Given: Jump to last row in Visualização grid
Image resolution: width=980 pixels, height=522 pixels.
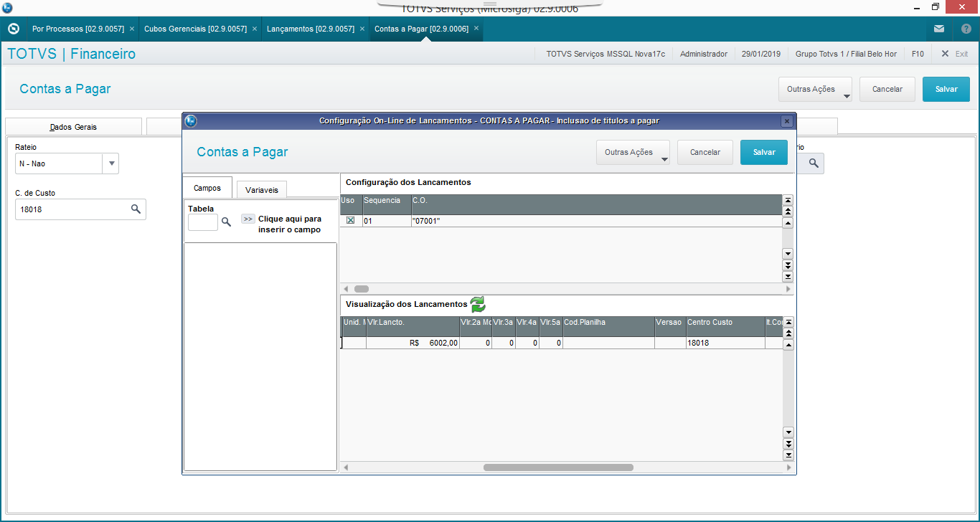Looking at the screenshot, I should 788,455.
